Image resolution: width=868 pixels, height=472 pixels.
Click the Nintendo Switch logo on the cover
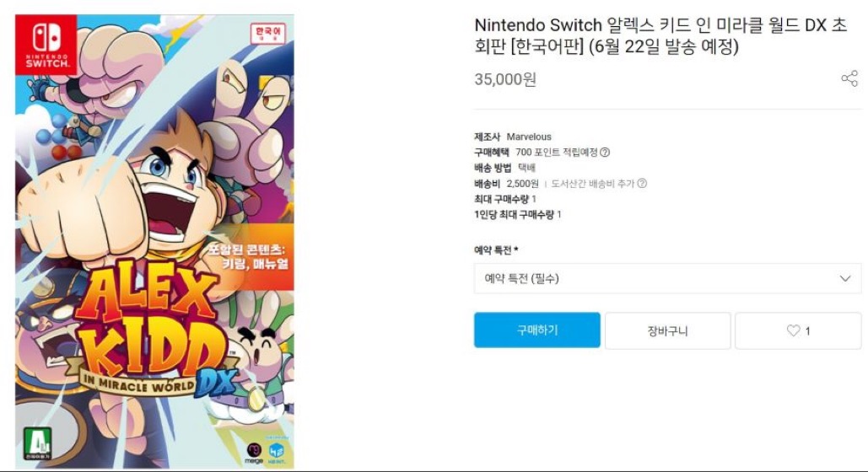[x=46, y=42]
